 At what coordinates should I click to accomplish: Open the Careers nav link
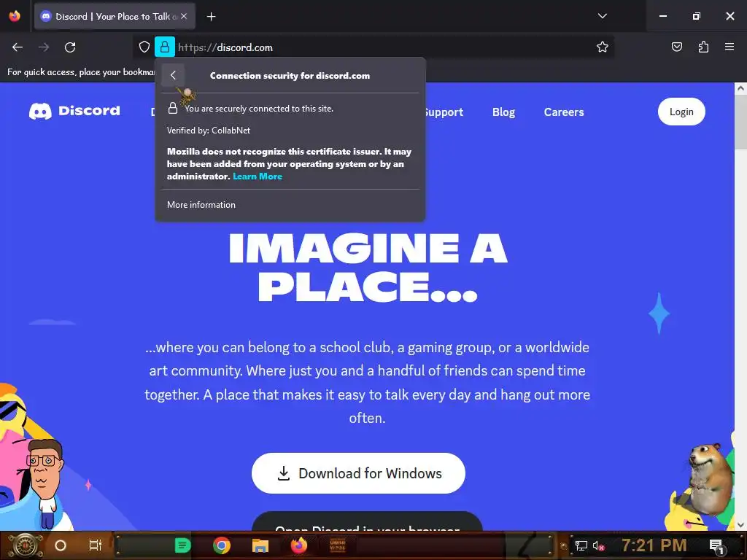coord(564,112)
